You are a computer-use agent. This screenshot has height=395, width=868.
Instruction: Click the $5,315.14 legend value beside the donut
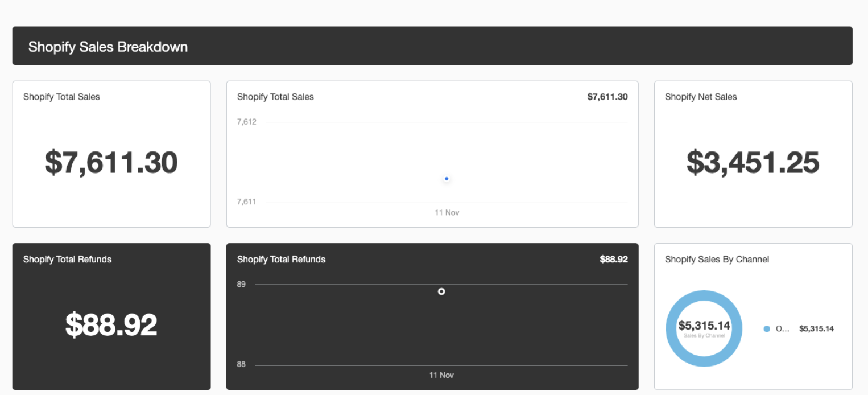tap(816, 329)
